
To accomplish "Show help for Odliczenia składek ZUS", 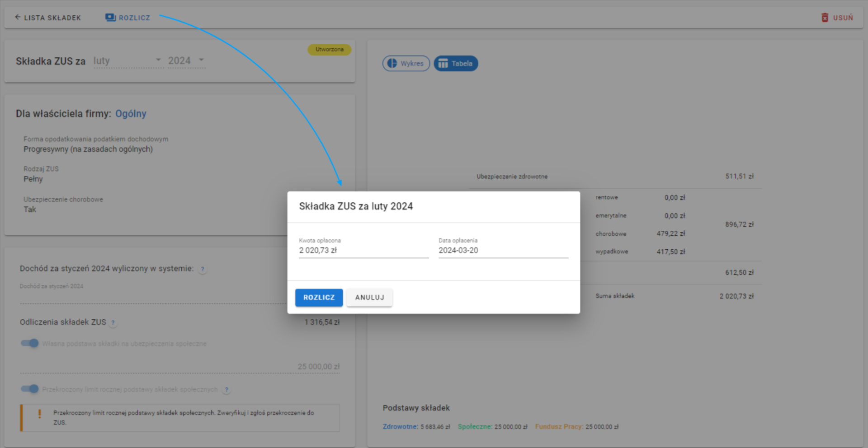I will coord(113,323).
